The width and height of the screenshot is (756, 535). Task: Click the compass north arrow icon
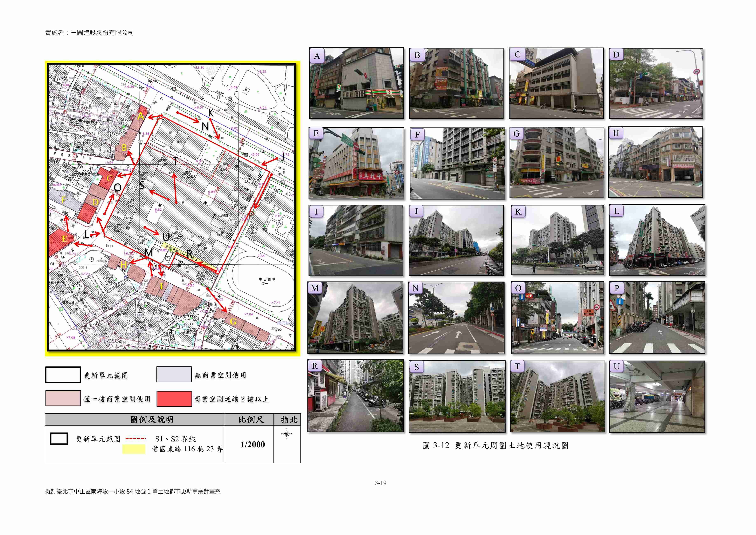click(287, 434)
